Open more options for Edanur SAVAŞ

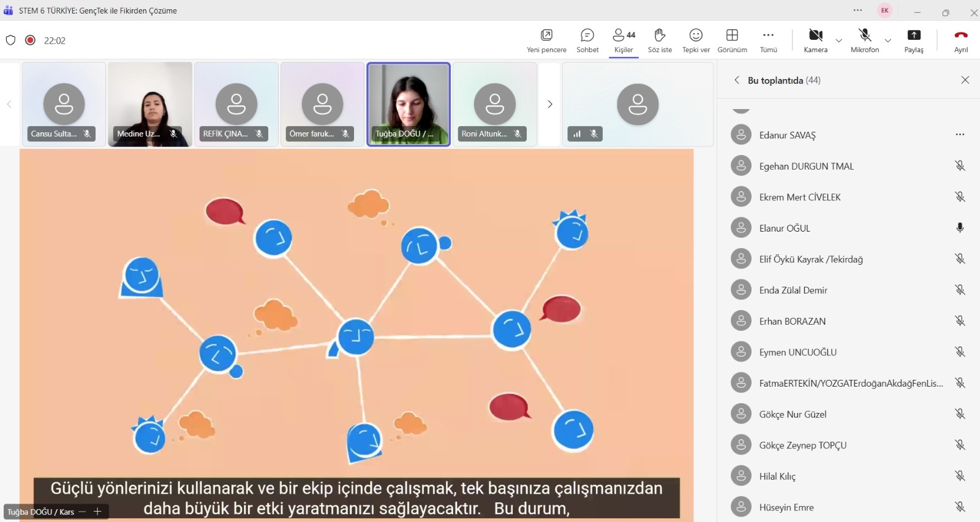pos(960,135)
